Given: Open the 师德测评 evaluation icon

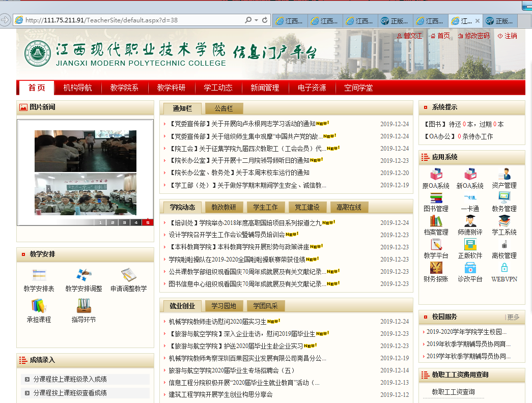Looking at the screenshot, I should (470, 221).
